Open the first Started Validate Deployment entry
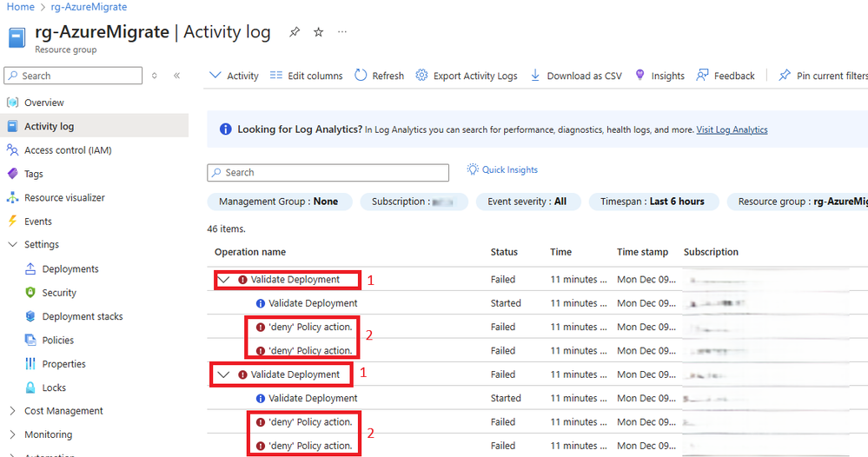868x457 pixels. tap(313, 303)
